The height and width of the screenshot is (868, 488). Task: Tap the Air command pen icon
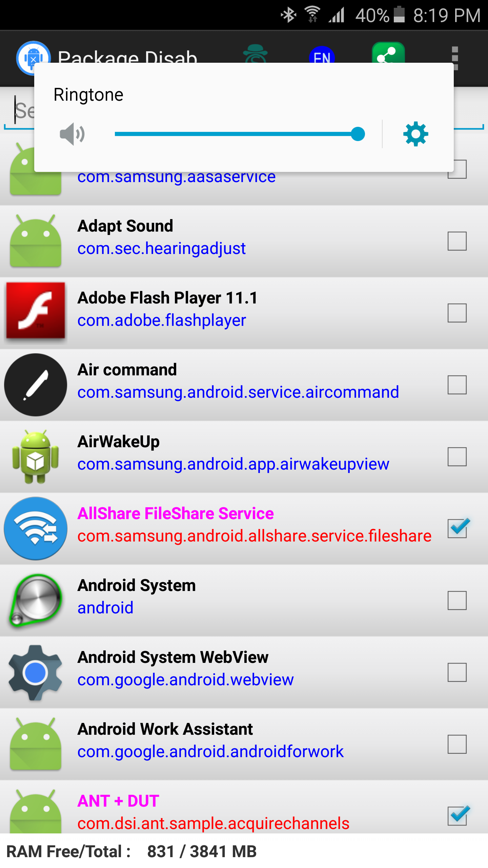click(x=36, y=385)
